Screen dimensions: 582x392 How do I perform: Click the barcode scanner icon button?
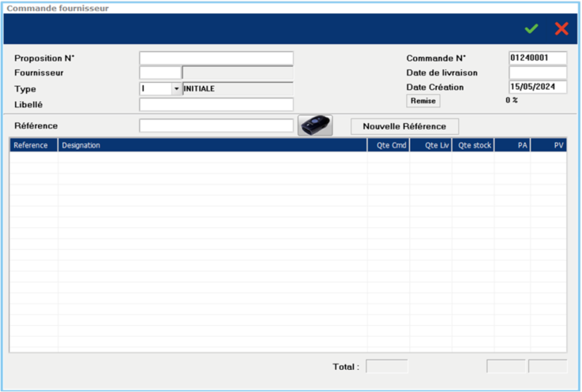[x=315, y=126]
